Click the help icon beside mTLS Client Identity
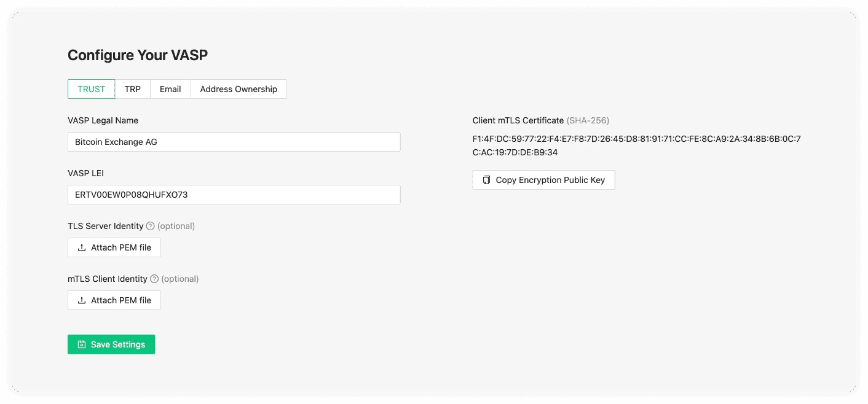 [x=154, y=279]
